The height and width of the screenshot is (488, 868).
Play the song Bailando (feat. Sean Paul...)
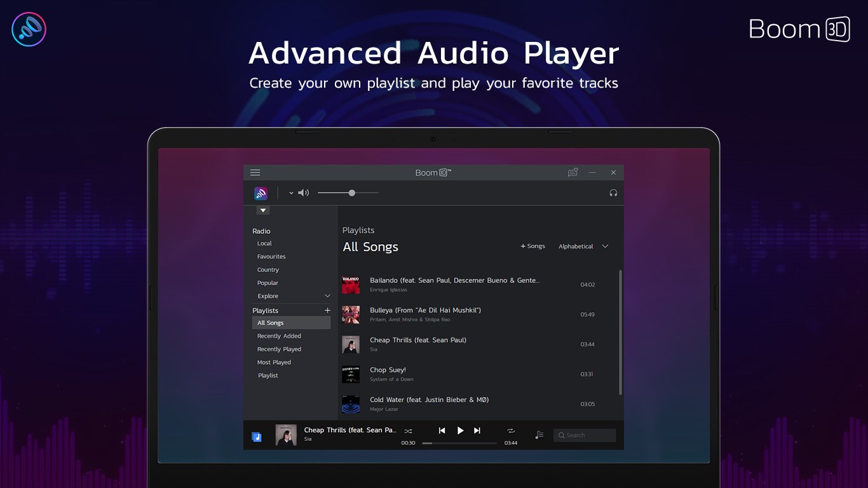tap(455, 280)
